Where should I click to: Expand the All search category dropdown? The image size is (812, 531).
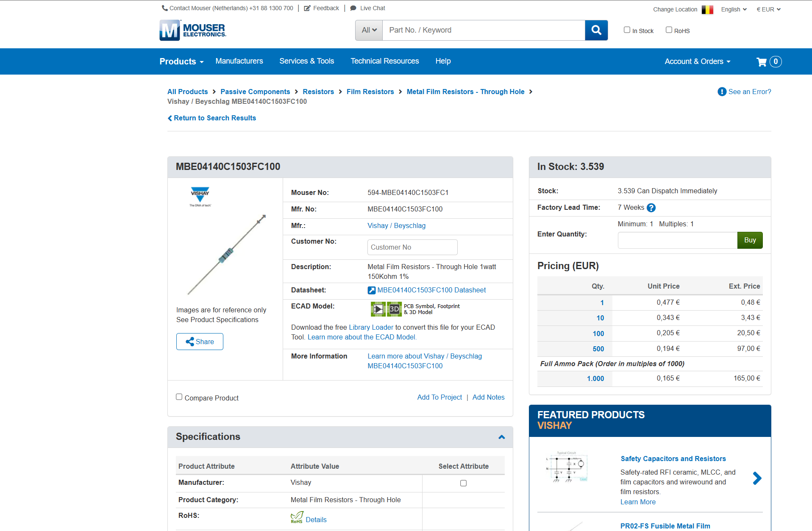[x=369, y=30]
